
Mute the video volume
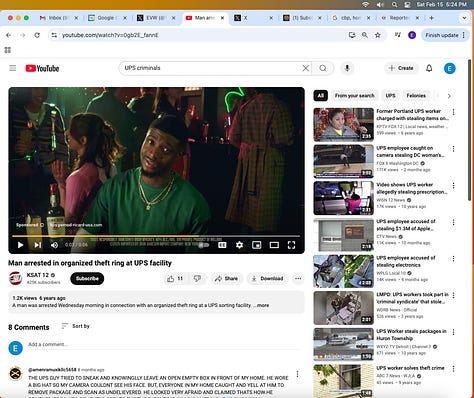point(54,245)
